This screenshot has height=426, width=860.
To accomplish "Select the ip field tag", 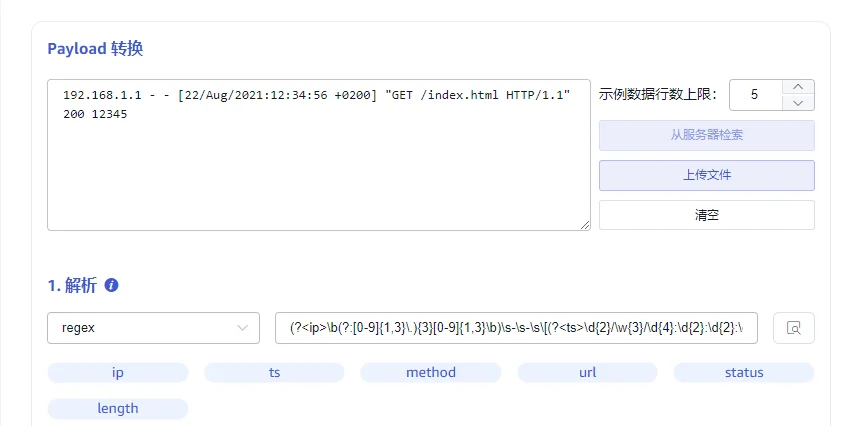I will 118,373.
